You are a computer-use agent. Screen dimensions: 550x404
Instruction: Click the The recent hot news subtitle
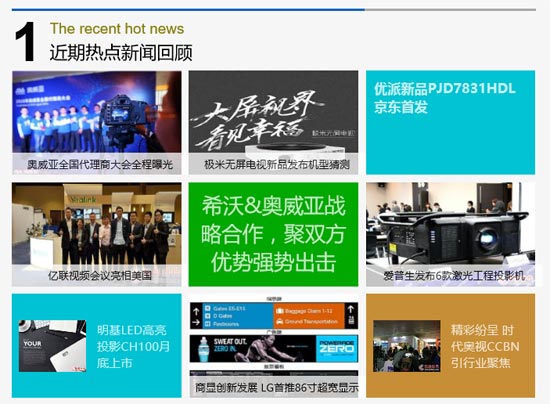(x=117, y=28)
